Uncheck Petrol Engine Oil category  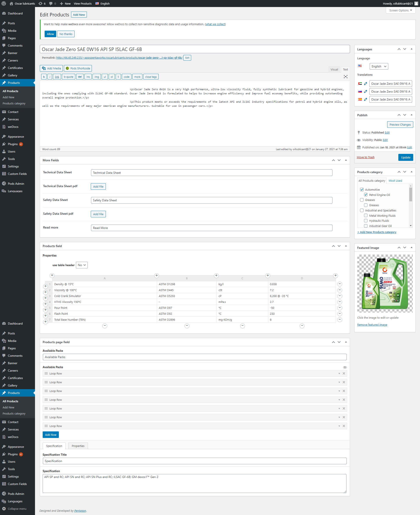(366, 195)
